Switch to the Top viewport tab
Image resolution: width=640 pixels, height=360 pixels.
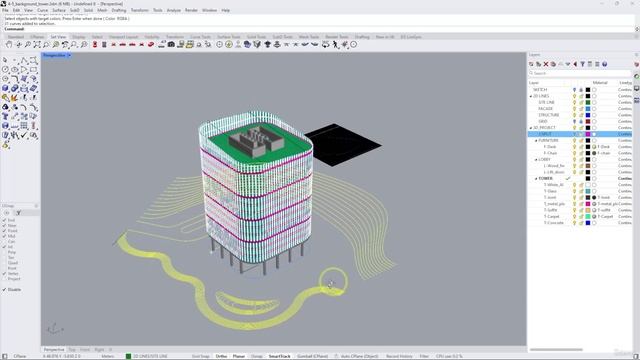tap(72, 350)
